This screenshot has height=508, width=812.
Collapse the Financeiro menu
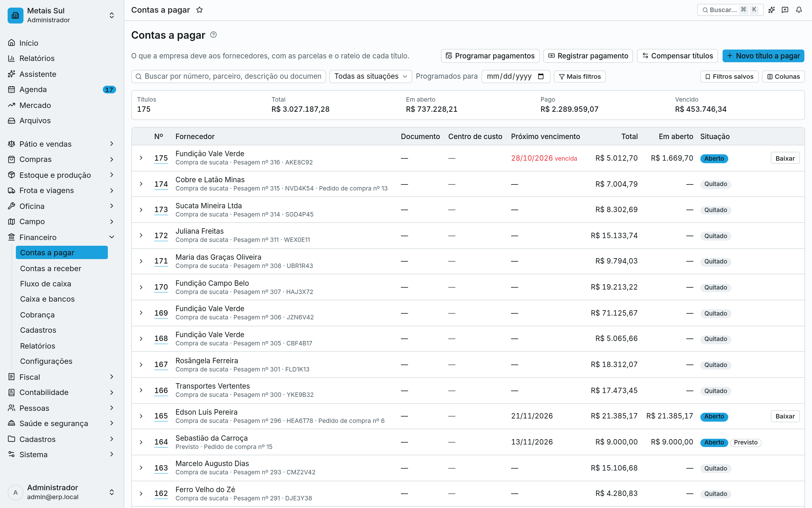tap(62, 237)
